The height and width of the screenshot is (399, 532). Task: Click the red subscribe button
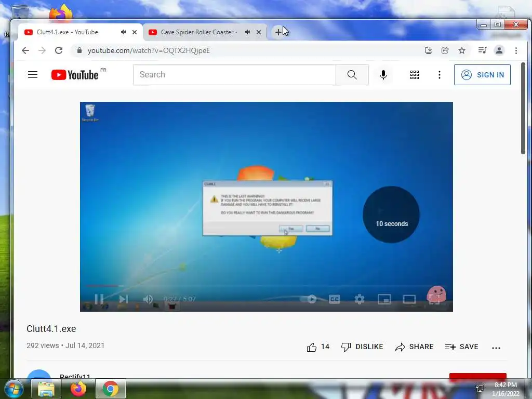[478, 376]
